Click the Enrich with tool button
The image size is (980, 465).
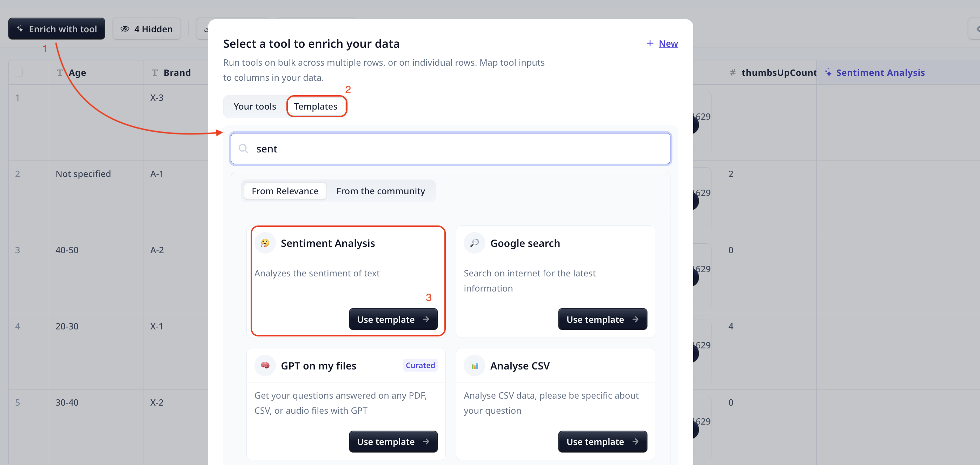tap(57, 29)
